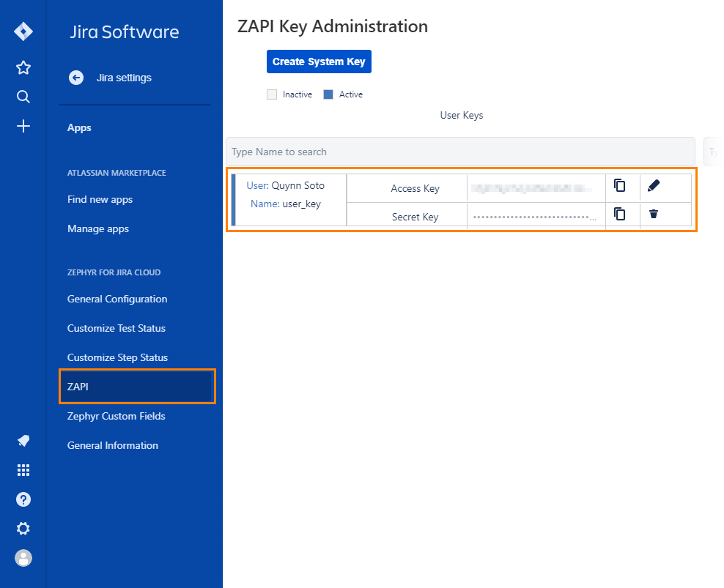Click the blurred Access Key value

531,188
